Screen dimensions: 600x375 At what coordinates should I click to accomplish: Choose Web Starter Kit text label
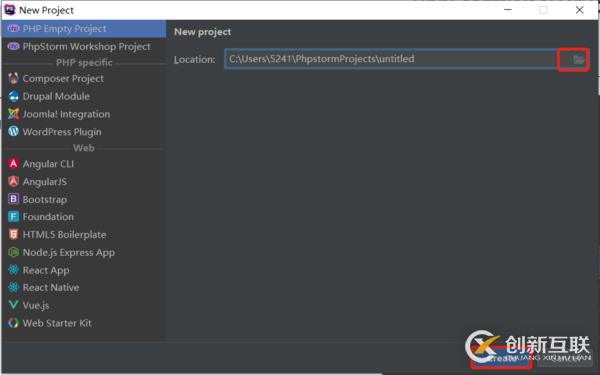pos(57,323)
